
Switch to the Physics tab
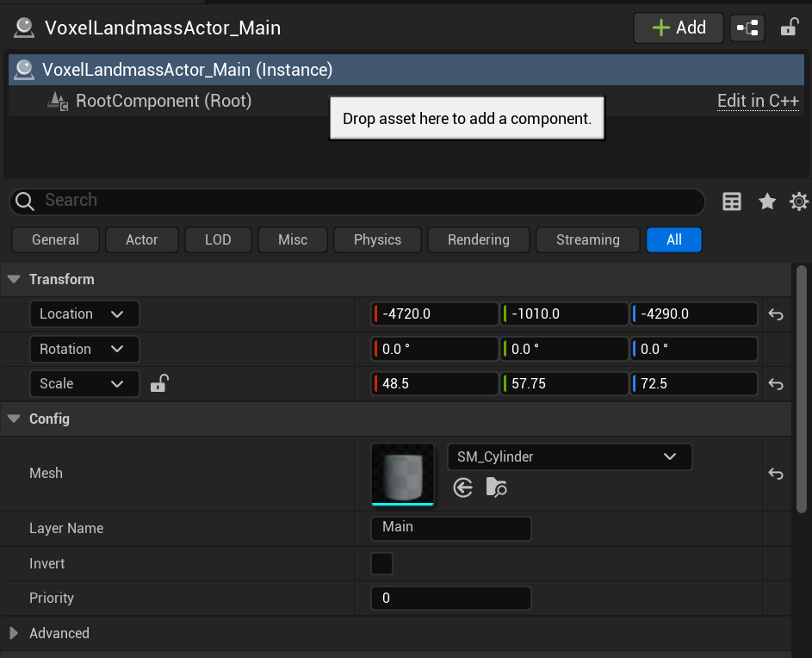376,239
